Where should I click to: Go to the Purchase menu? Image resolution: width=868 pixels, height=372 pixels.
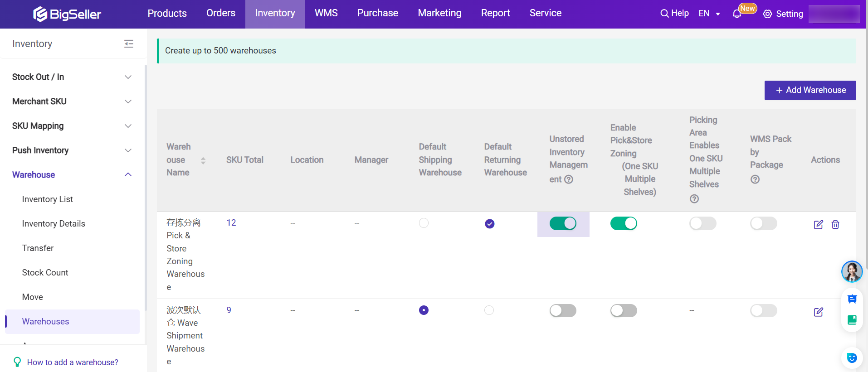point(377,13)
